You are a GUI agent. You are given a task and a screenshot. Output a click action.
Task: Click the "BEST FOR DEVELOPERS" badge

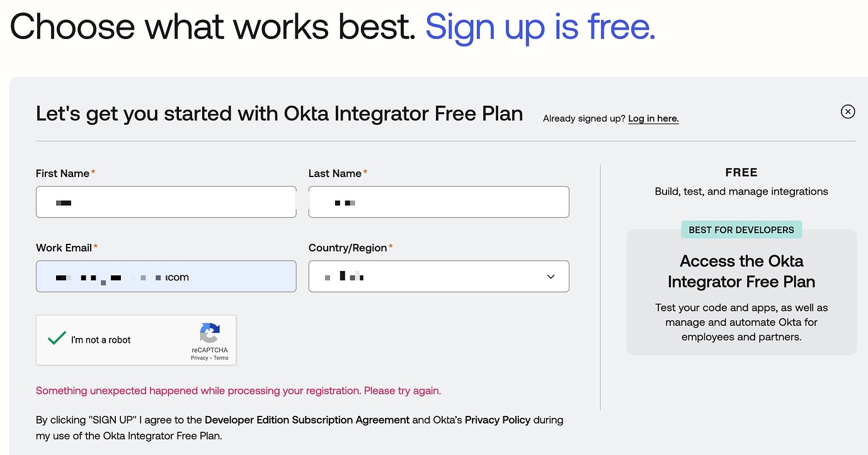click(741, 229)
